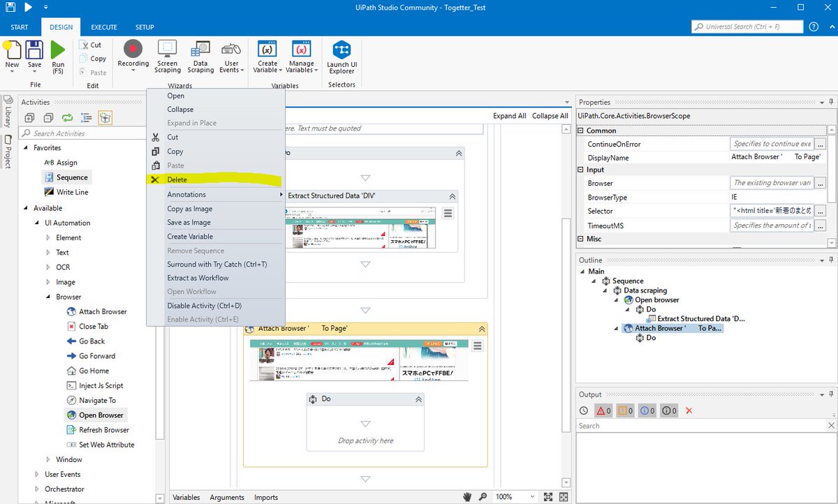Switch to the START tab
Screen dimensions: 838x504
pos(20,27)
